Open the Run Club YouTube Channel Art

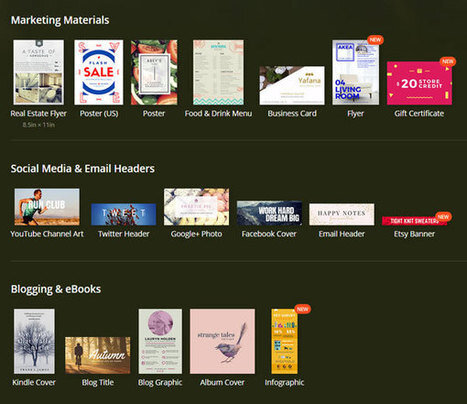[x=47, y=207]
